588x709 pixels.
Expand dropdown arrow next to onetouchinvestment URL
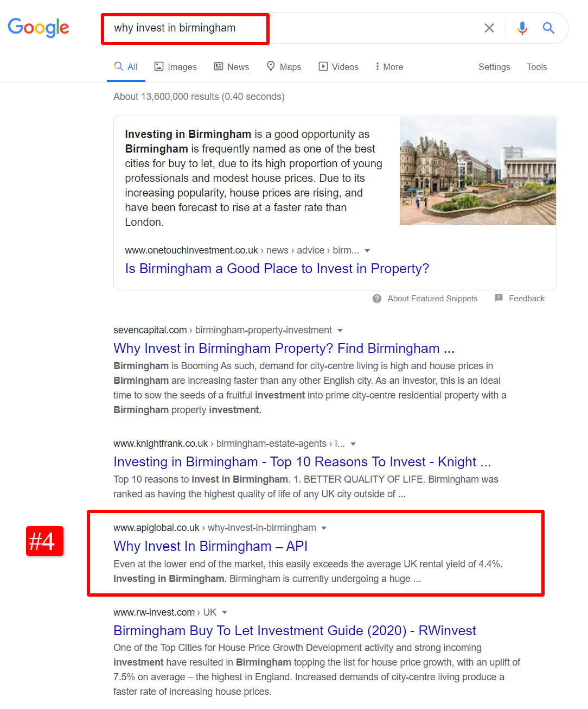[x=367, y=251]
